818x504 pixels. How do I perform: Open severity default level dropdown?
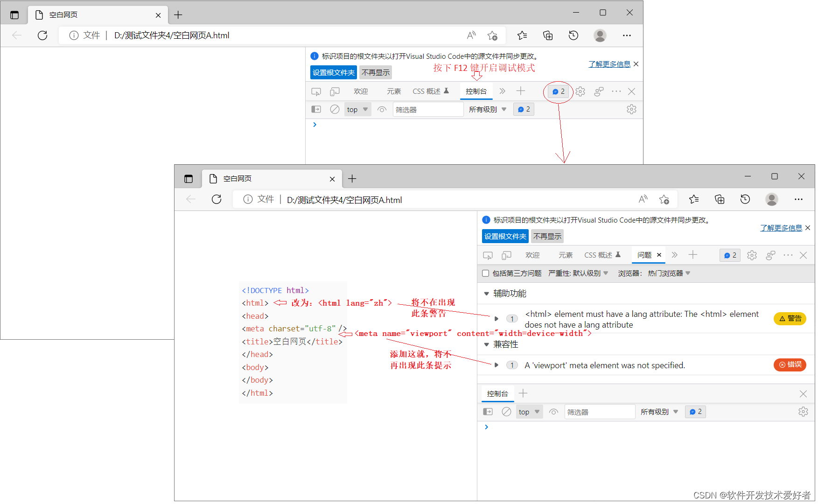coord(579,273)
